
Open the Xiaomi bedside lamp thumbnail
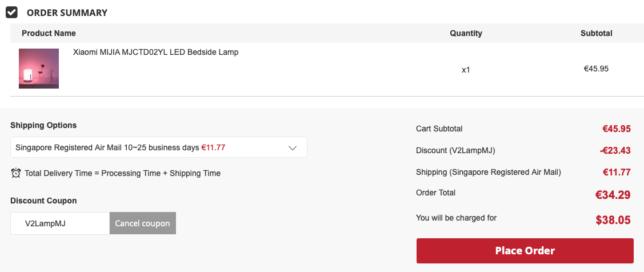[x=39, y=69]
